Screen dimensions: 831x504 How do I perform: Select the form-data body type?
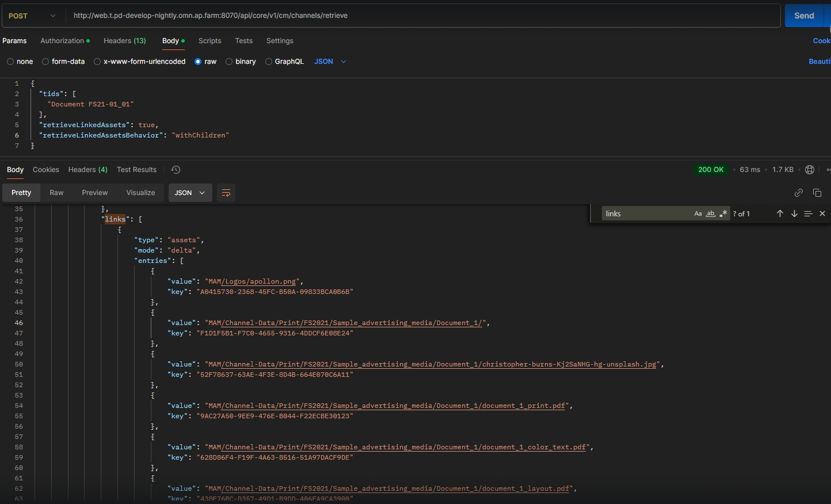(46, 62)
